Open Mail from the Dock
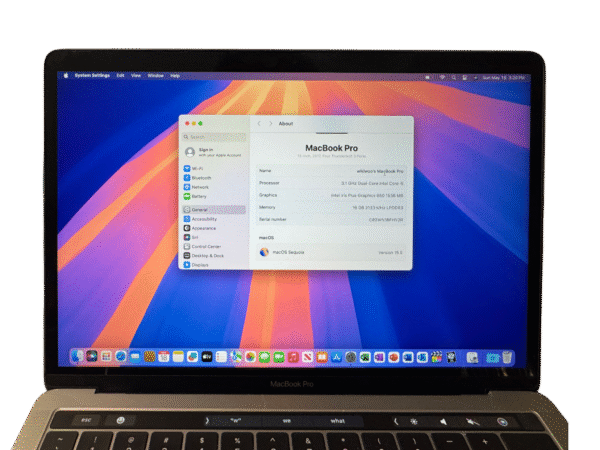Viewport: 600px width, 450px height. coord(135,357)
